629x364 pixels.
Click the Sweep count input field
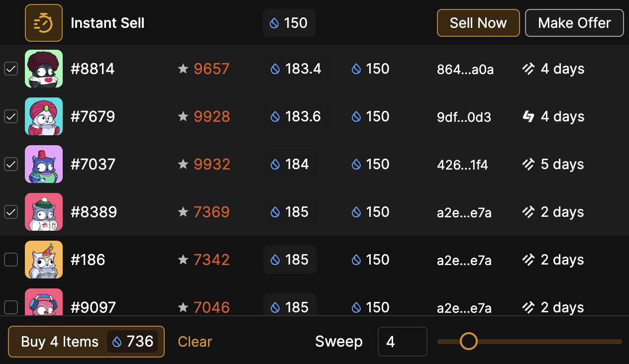(402, 342)
